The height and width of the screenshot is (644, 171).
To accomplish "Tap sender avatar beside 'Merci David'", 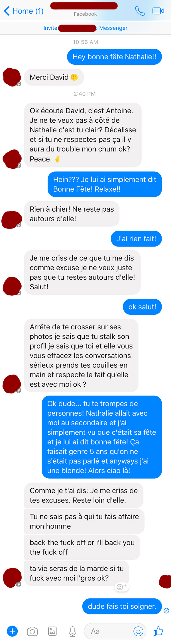I will (x=12, y=77).
